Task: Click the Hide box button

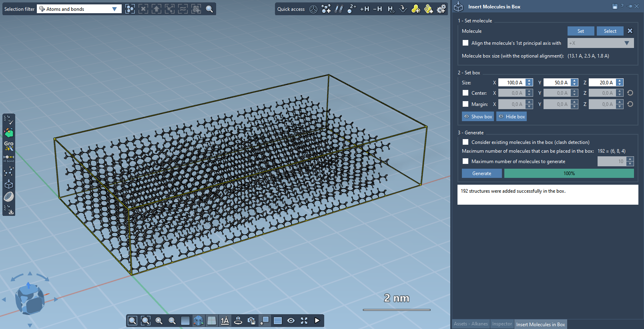Action: click(x=512, y=116)
